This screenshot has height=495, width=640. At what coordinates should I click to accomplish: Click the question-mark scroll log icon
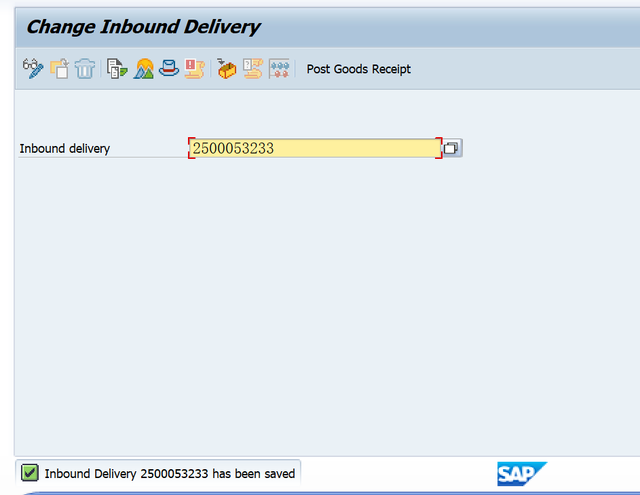[253, 69]
